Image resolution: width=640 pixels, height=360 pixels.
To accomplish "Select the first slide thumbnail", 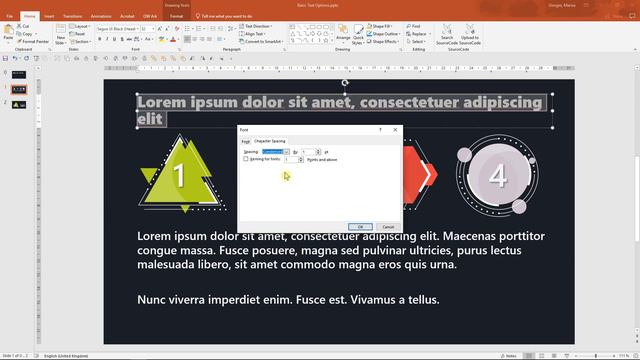I will click(19, 75).
